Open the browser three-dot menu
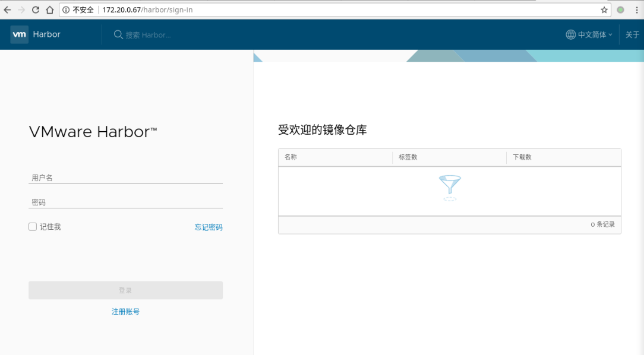The width and height of the screenshot is (644, 355). [x=637, y=10]
